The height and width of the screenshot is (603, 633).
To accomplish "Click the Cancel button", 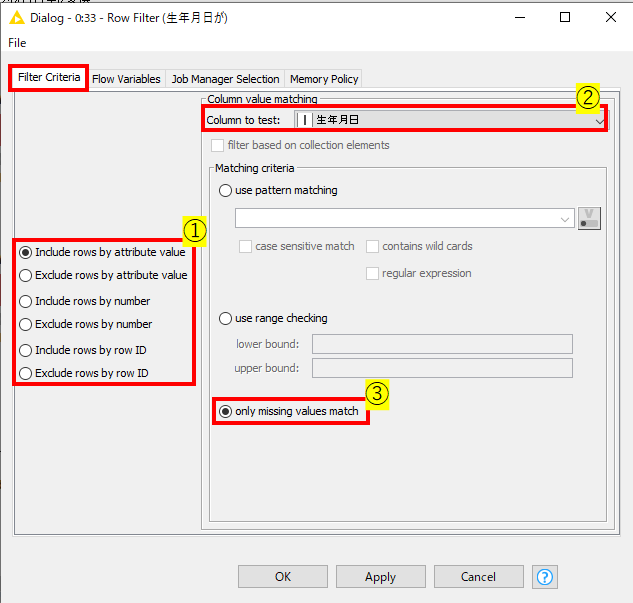I will tap(479, 577).
